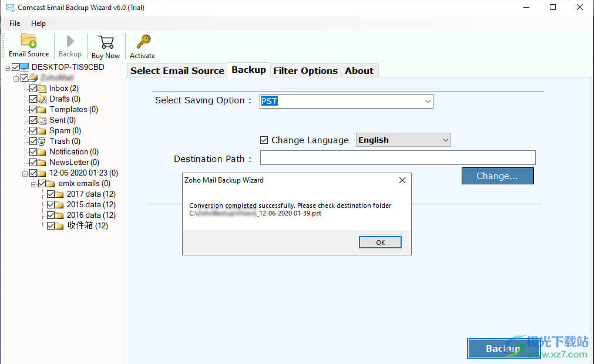This screenshot has height=364, width=595.
Task: Open the Select Saving Option dropdown
Action: click(x=428, y=101)
